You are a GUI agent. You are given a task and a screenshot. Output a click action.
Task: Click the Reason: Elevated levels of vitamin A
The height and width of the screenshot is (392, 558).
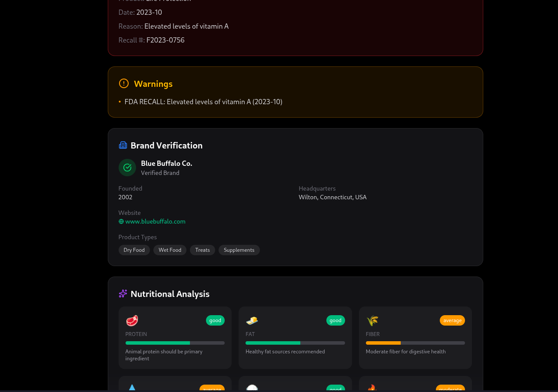173,26
